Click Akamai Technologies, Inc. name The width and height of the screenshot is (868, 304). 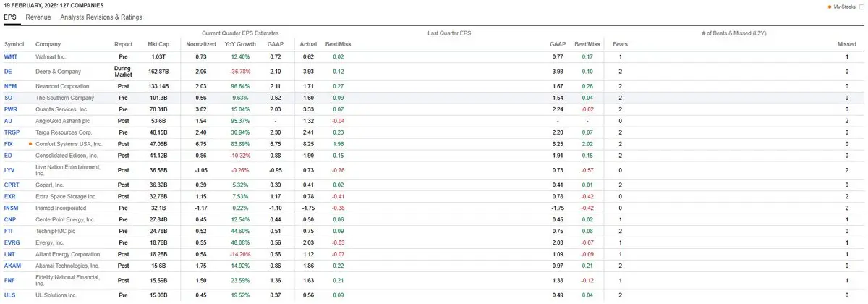(x=68, y=266)
